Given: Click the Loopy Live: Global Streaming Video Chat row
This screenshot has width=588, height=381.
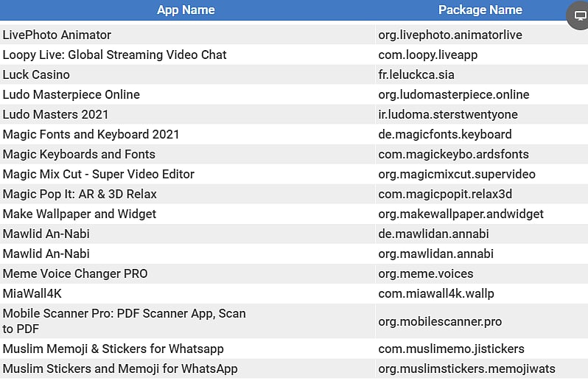Looking at the screenshot, I should [114, 55].
